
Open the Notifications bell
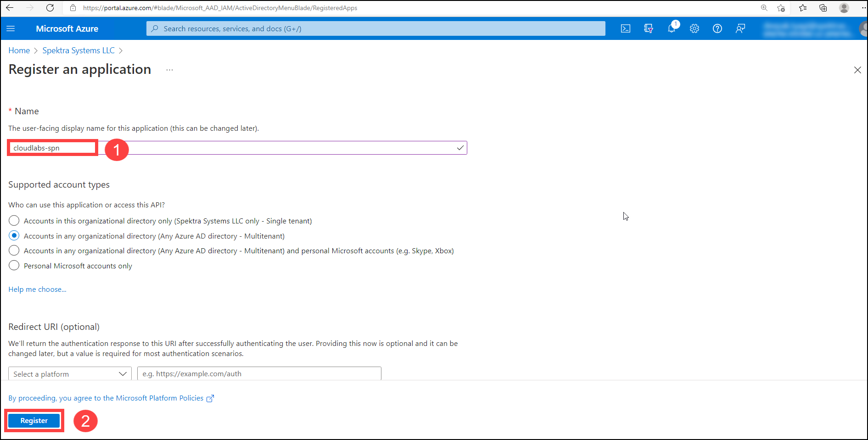(x=672, y=28)
